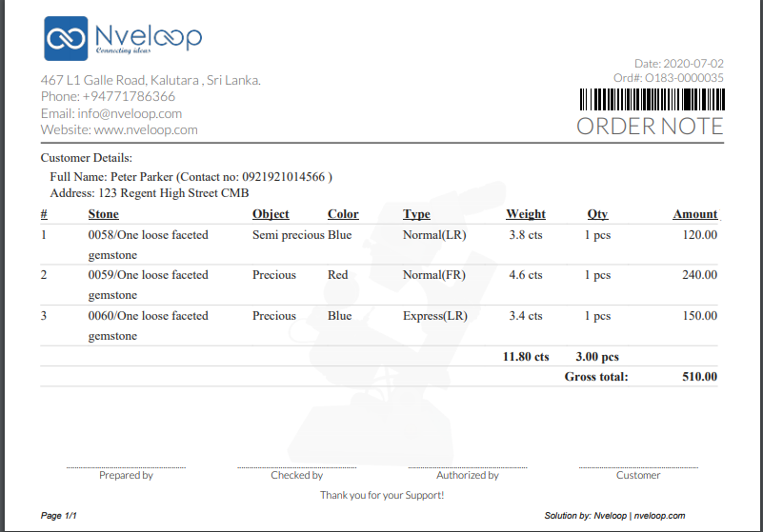Click the Page 1/1 footer text
The height and width of the screenshot is (532, 763).
58,516
